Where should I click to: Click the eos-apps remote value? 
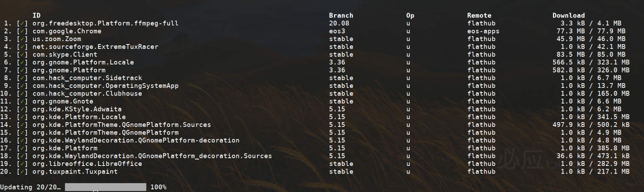click(x=483, y=31)
